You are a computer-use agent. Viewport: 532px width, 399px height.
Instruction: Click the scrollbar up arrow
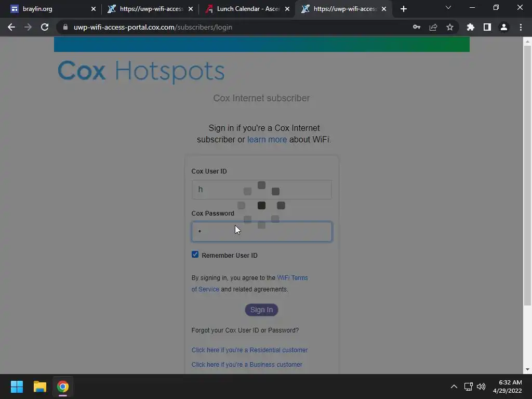tap(527, 42)
